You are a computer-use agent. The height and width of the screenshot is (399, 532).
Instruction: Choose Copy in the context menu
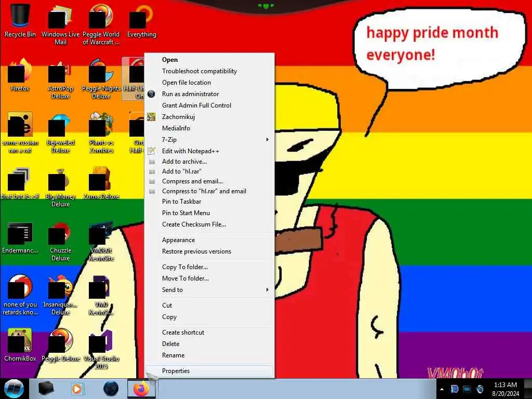tap(209, 317)
